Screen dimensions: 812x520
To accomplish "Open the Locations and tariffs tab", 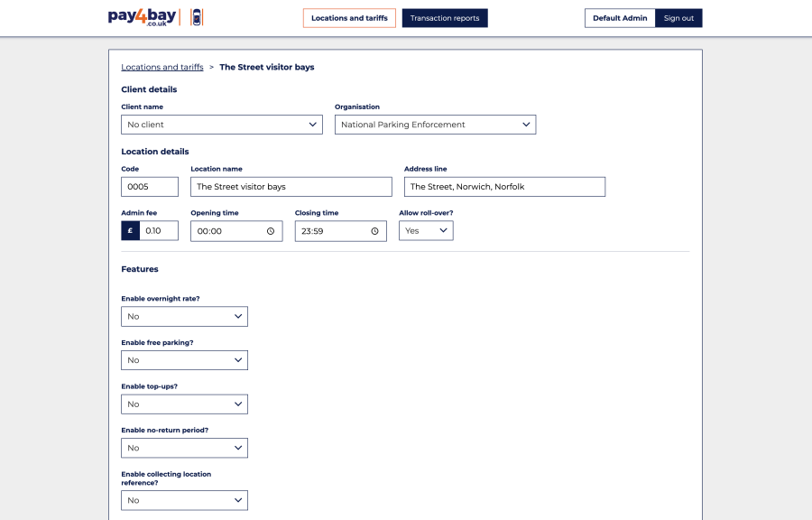I will pyautogui.click(x=349, y=18).
